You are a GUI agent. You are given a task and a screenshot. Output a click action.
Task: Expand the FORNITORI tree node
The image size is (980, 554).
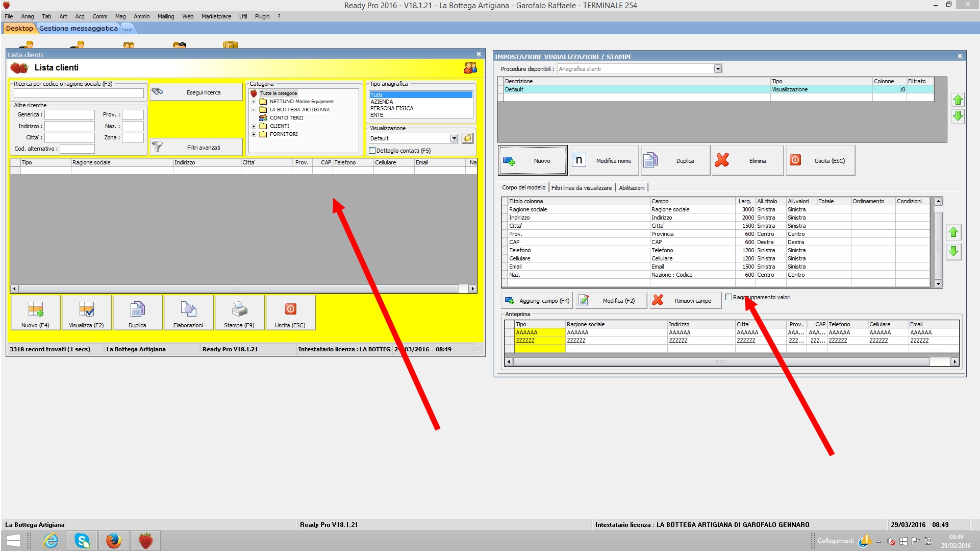tap(254, 134)
